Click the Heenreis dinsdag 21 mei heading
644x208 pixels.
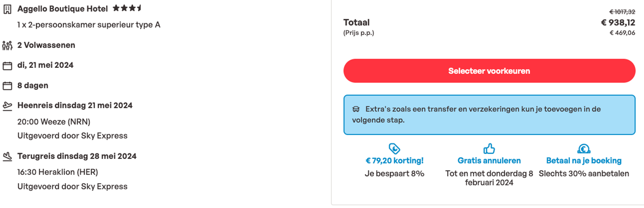click(75, 105)
